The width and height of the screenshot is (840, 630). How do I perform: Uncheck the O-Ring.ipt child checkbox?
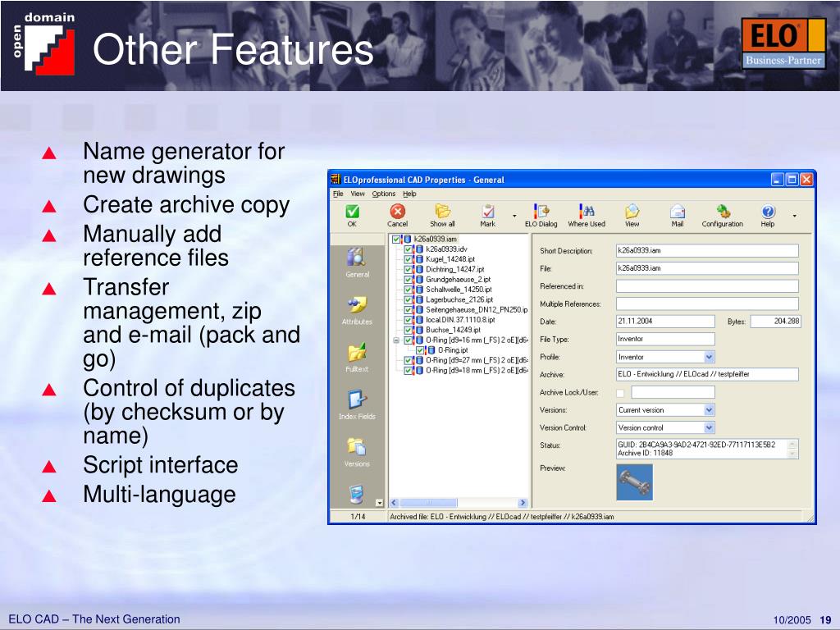420,350
